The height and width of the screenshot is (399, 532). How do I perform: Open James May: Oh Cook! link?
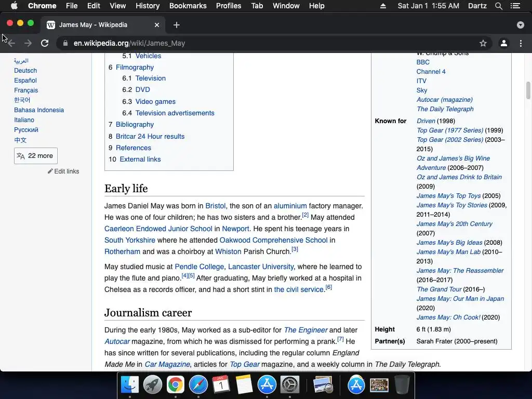pos(448,317)
